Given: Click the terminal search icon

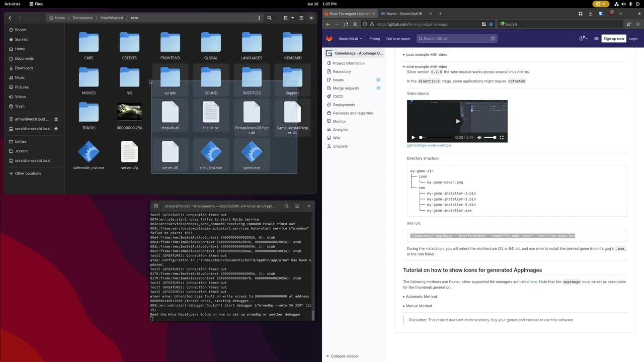Looking at the screenshot, I should (286, 206).
